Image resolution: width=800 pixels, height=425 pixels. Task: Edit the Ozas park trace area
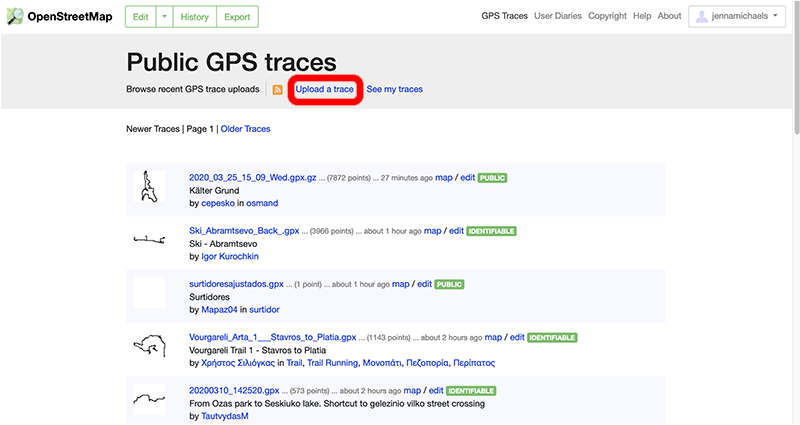pyautogui.click(x=436, y=390)
